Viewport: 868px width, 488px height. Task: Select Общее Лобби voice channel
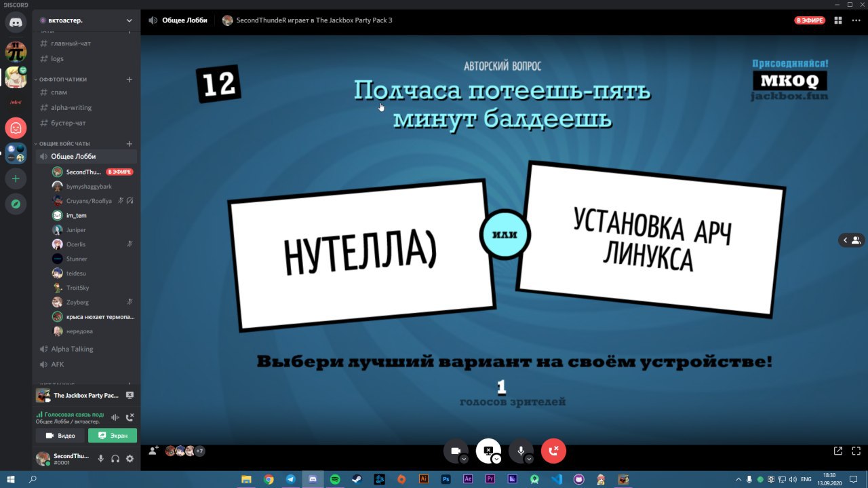pos(87,157)
